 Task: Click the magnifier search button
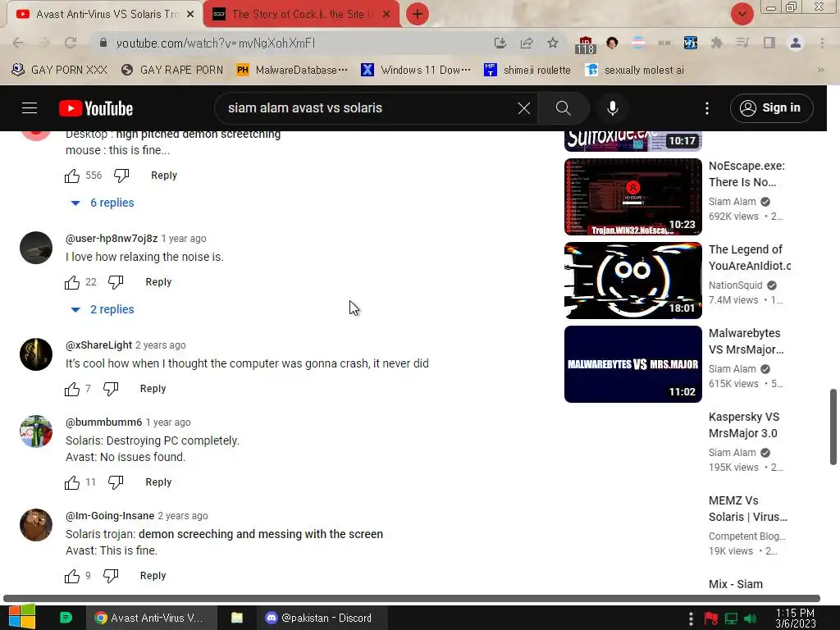pos(563,108)
